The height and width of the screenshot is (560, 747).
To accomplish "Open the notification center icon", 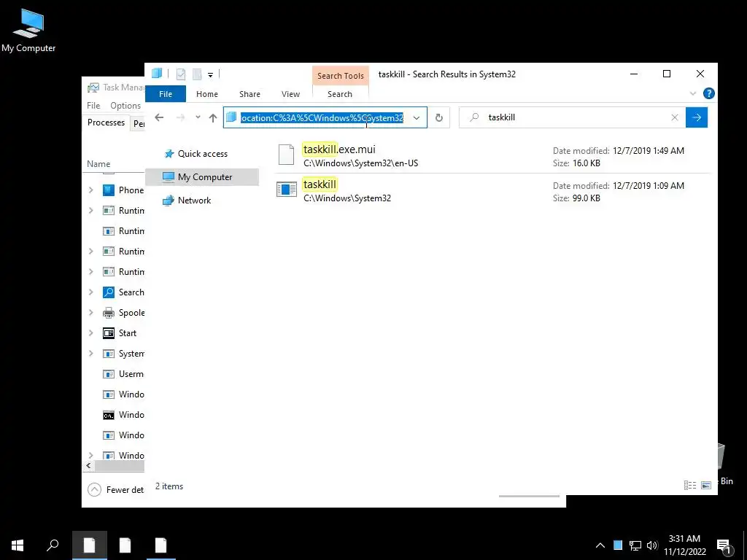I will [724, 547].
